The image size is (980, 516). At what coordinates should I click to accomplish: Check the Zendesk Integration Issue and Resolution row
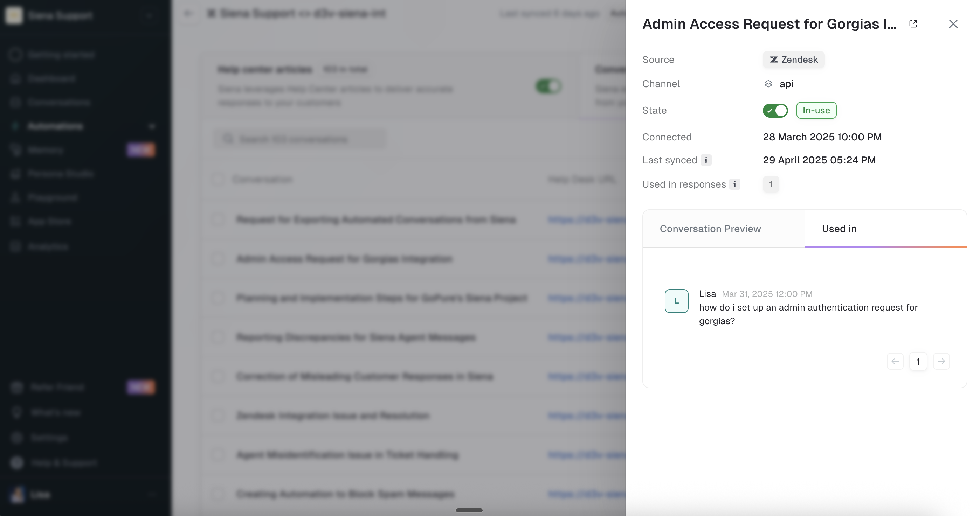[x=218, y=416]
